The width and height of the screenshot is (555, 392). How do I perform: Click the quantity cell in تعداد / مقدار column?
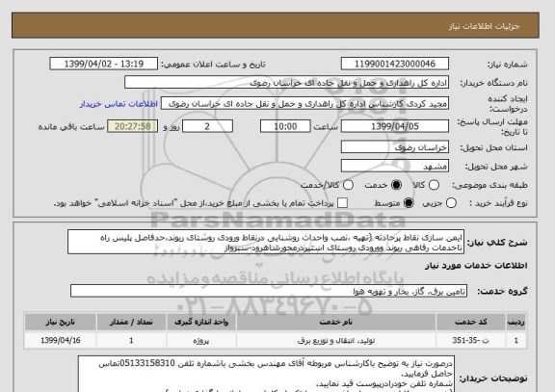coord(131,340)
